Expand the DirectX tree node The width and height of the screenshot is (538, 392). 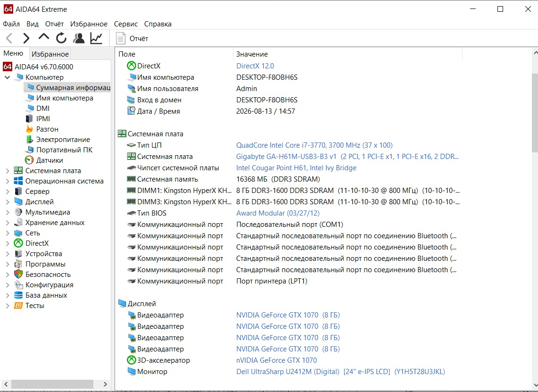7,243
